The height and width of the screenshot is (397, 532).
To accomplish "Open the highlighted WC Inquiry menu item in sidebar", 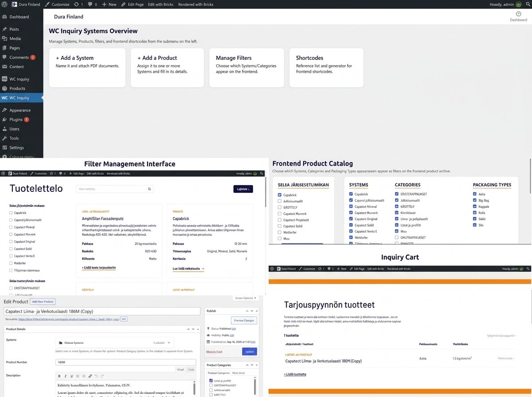I will [22, 98].
